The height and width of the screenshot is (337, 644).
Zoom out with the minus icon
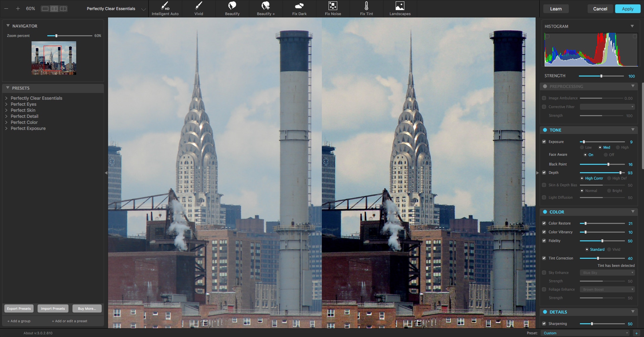[6, 8]
